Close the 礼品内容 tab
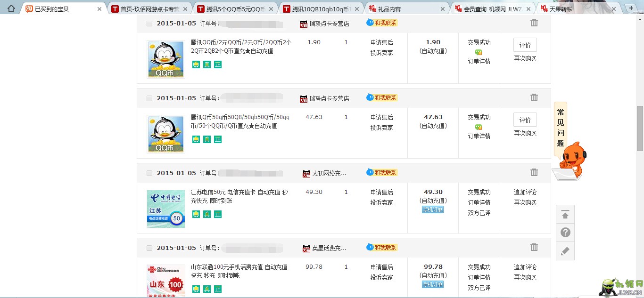 (443, 9)
